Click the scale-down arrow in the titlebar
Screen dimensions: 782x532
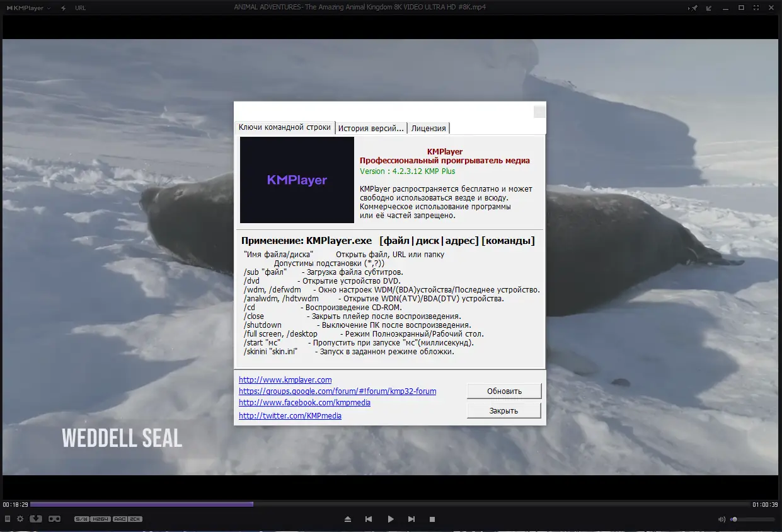[x=709, y=8]
